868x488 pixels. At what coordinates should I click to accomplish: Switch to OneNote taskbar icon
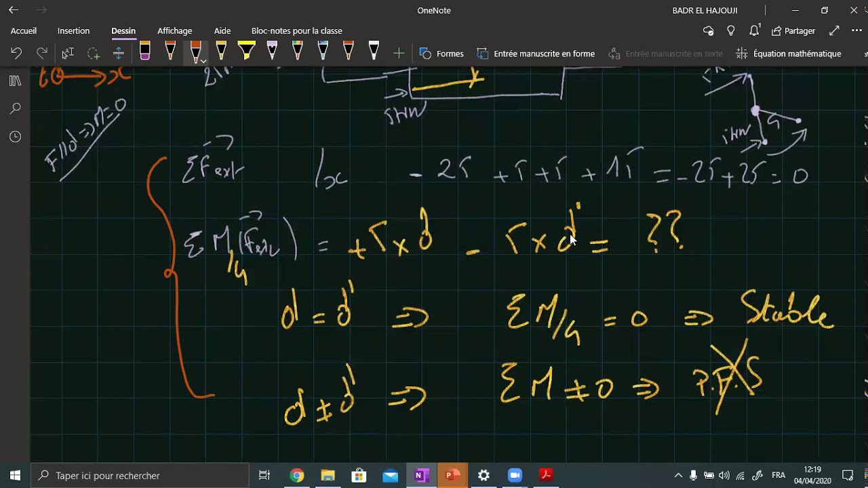[421, 475]
